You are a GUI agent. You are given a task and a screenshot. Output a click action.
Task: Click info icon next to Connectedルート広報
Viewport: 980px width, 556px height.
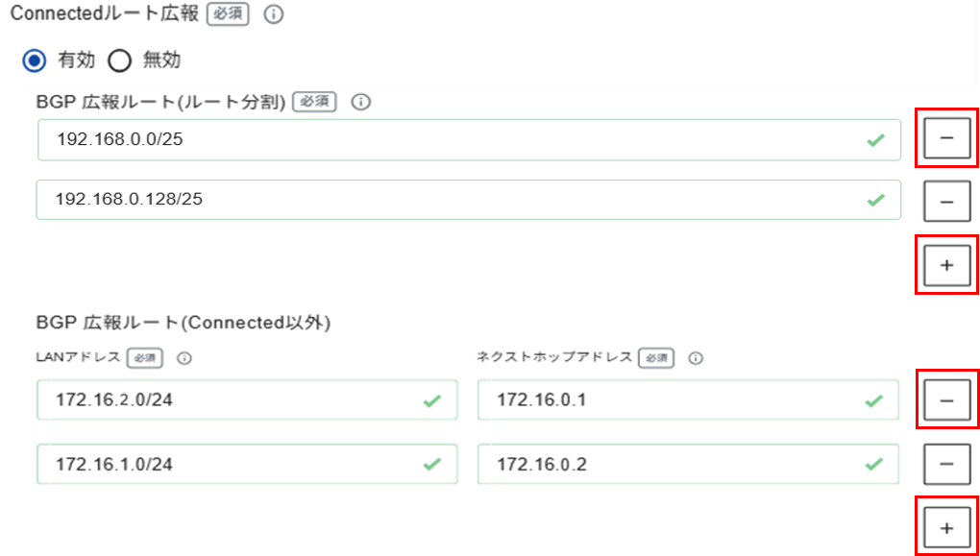pos(273,15)
